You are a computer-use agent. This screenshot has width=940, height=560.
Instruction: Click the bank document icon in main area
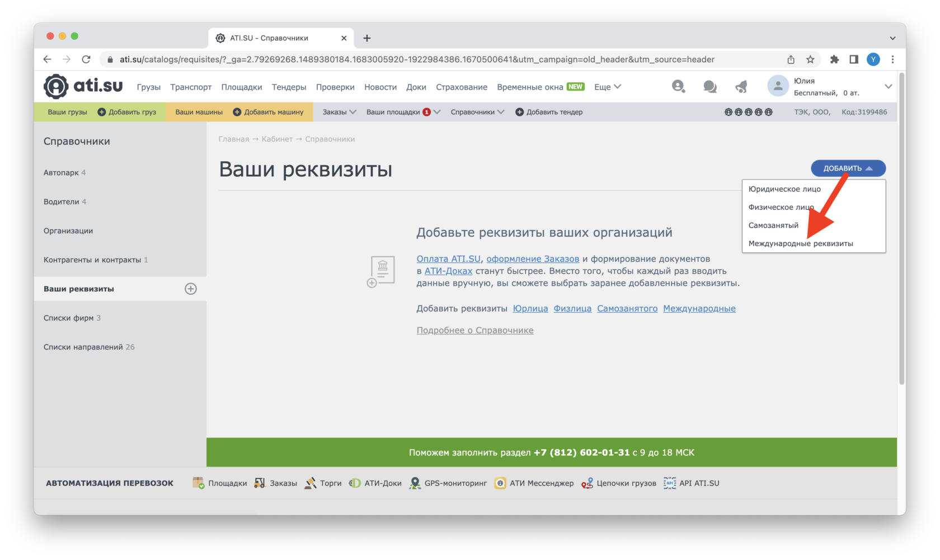pyautogui.click(x=381, y=271)
